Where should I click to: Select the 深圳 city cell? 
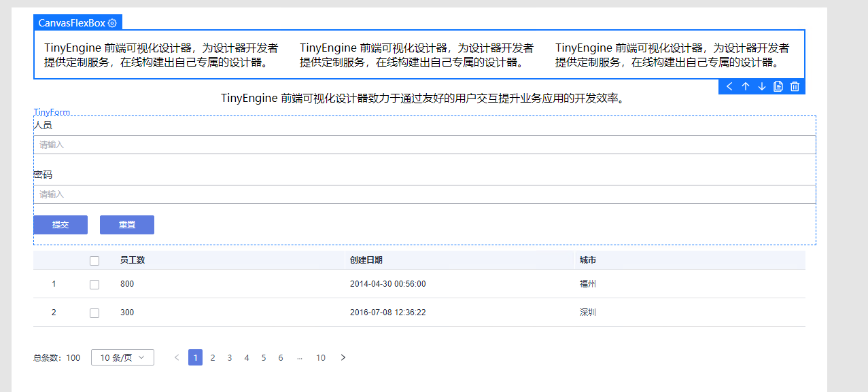[x=588, y=313]
